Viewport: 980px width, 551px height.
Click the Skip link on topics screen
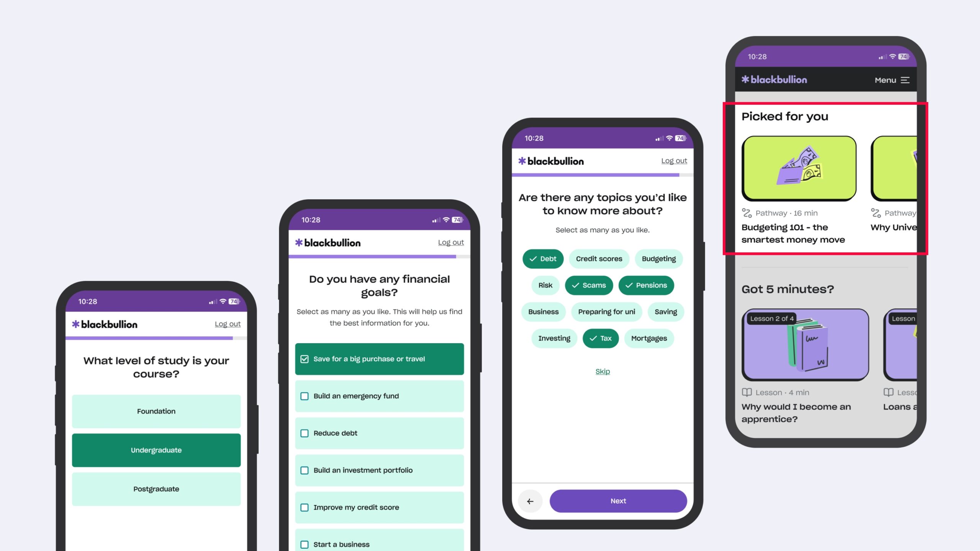603,372
